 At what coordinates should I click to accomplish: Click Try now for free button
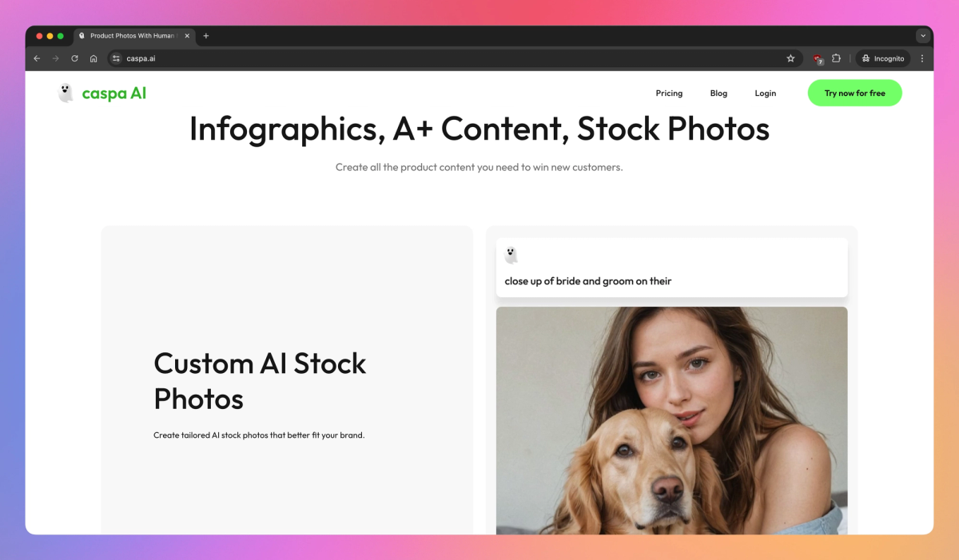tap(854, 93)
